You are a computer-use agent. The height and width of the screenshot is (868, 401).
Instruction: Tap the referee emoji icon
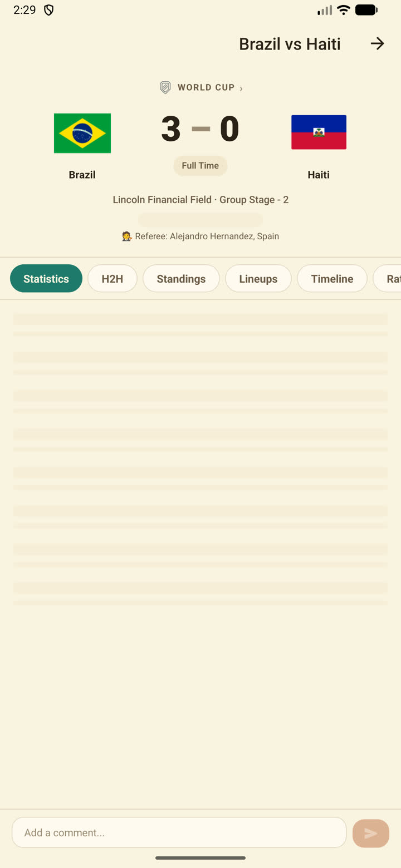click(127, 236)
